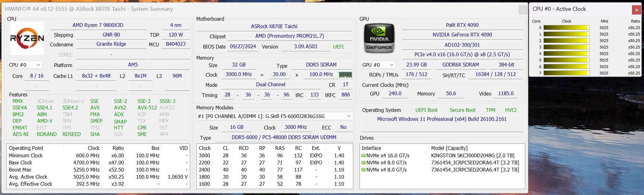Screen dimensions: 644x195
Task: Click the HVCI label
Action: tap(511, 110)
